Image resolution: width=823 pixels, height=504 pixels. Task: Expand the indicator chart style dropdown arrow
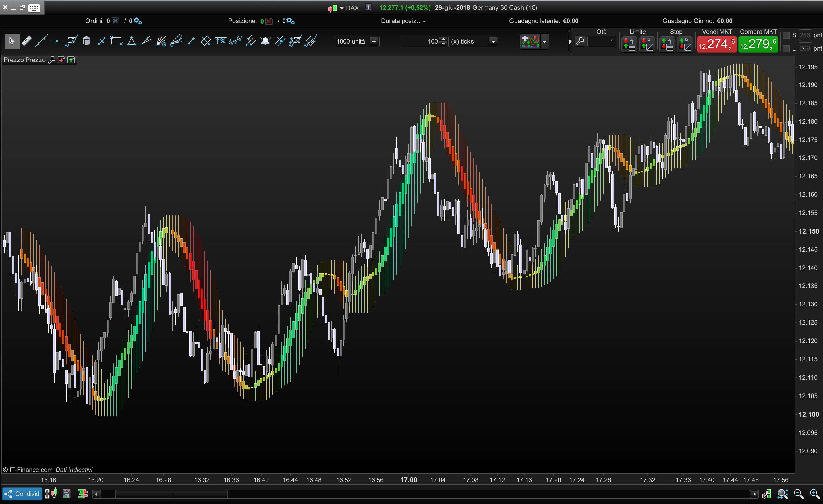pos(544,42)
